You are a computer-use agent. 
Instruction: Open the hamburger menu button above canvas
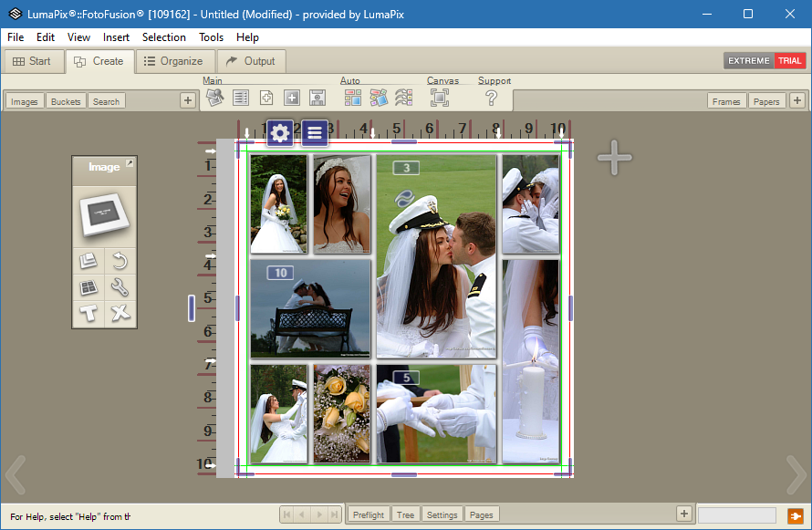tap(315, 133)
